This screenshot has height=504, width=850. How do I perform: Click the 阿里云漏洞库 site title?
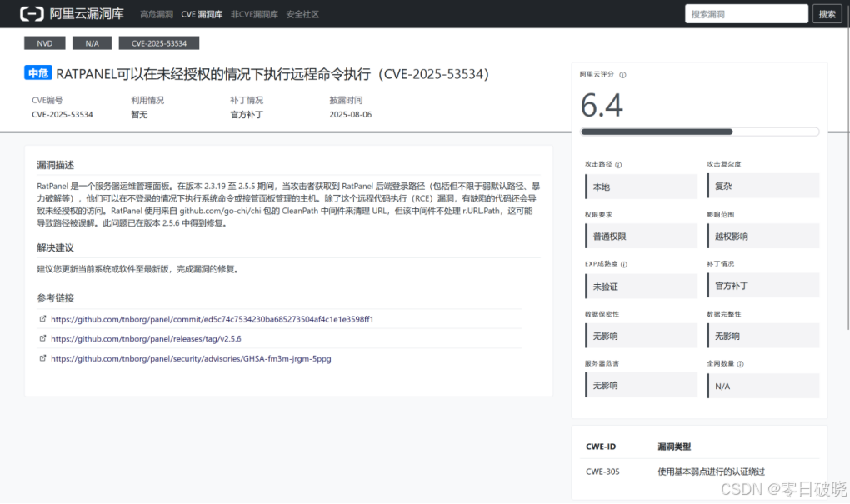tap(87, 14)
